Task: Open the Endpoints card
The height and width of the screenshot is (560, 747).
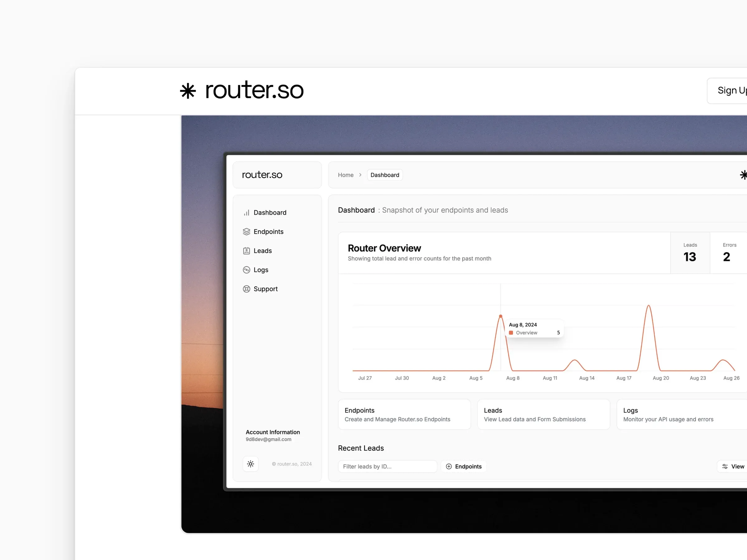Action: tap(404, 414)
